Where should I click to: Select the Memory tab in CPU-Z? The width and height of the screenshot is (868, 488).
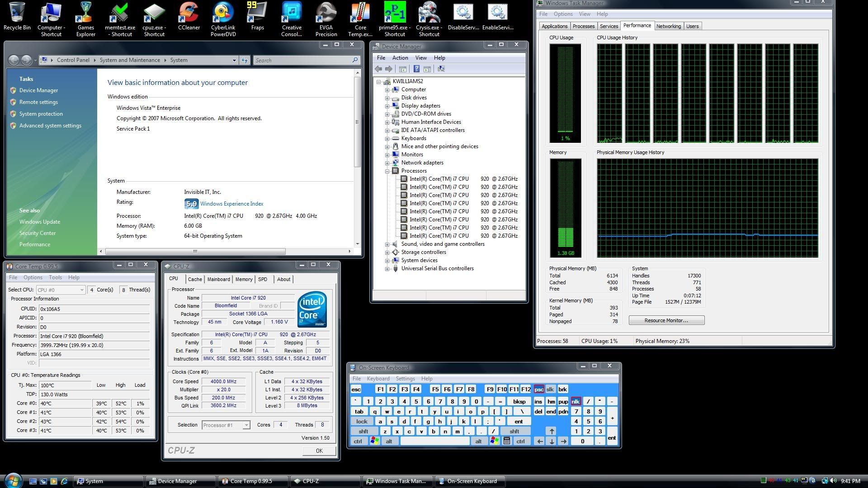(244, 279)
